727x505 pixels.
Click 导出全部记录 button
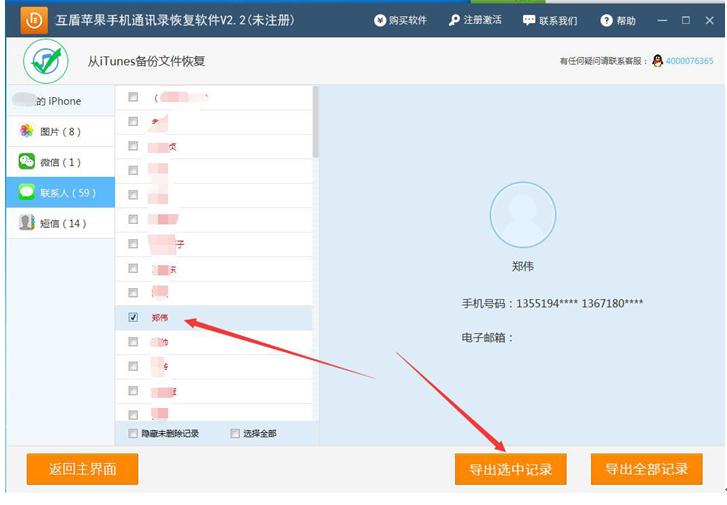coord(647,469)
